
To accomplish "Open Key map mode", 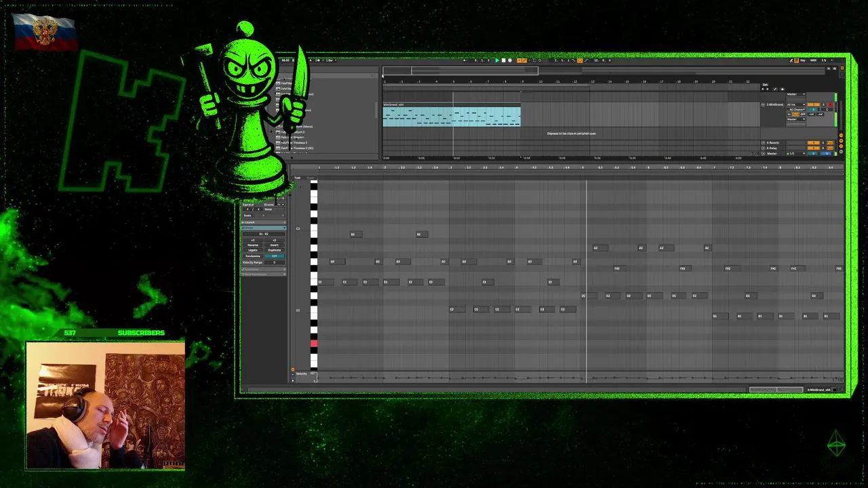I will tap(803, 60).
